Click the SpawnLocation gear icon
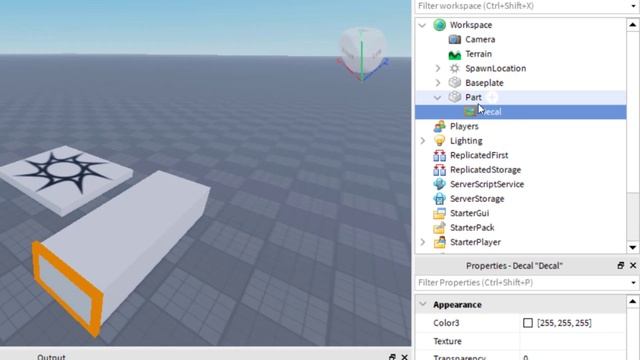 click(455, 69)
